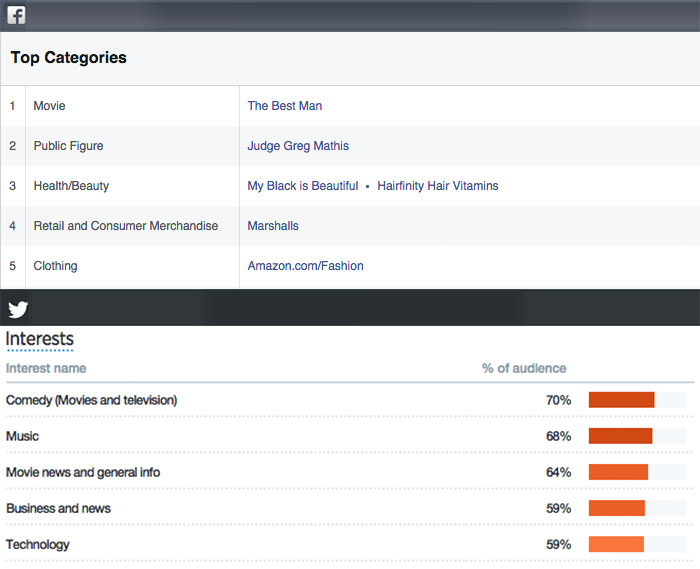Open the Marshalls page link
This screenshot has height=569, width=700.
pos(273,226)
